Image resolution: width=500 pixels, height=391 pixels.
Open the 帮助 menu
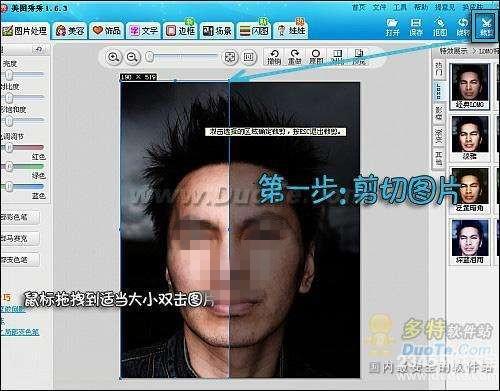point(421,7)
